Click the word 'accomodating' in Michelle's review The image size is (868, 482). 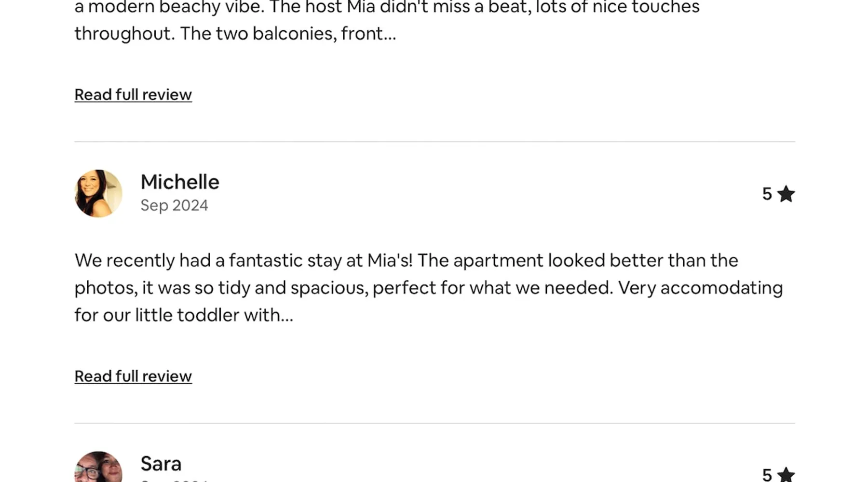coord(721,288)
